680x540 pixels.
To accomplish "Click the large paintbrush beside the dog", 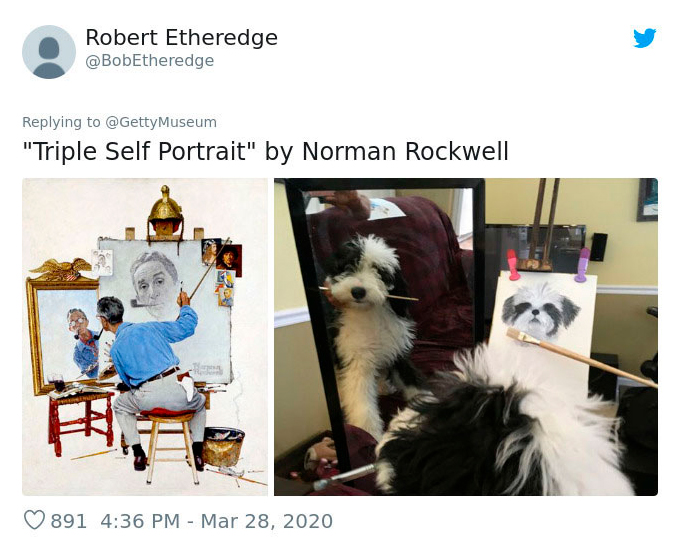I will pos(581,357).
